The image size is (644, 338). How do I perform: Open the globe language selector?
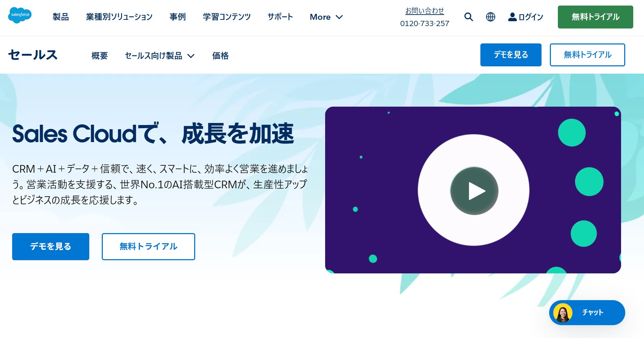pyautogui.click(x=490, y=17)
